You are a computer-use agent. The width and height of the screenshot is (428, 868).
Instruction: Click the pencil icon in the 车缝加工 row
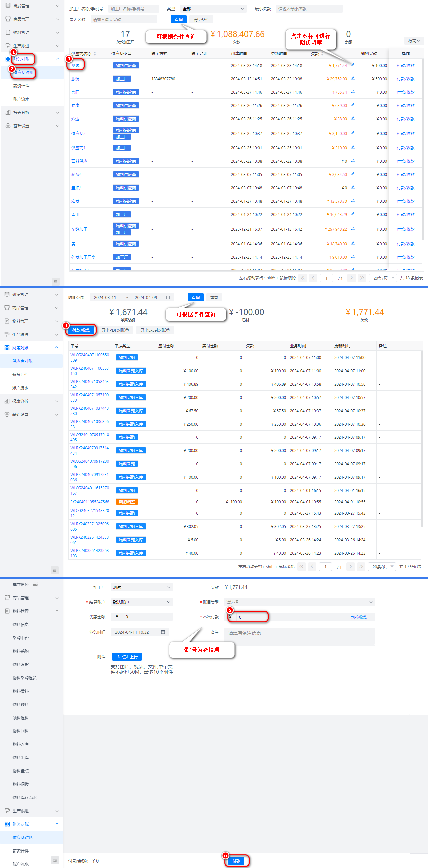click(353, 229)
